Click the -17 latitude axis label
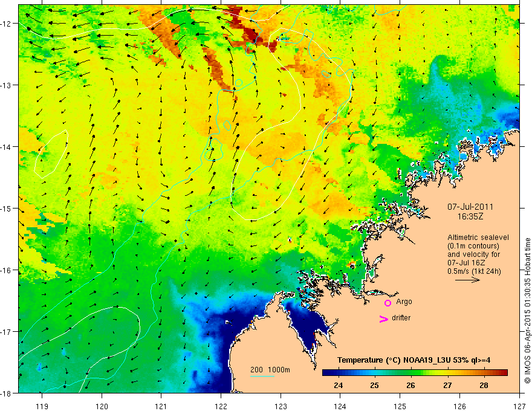 6,332
